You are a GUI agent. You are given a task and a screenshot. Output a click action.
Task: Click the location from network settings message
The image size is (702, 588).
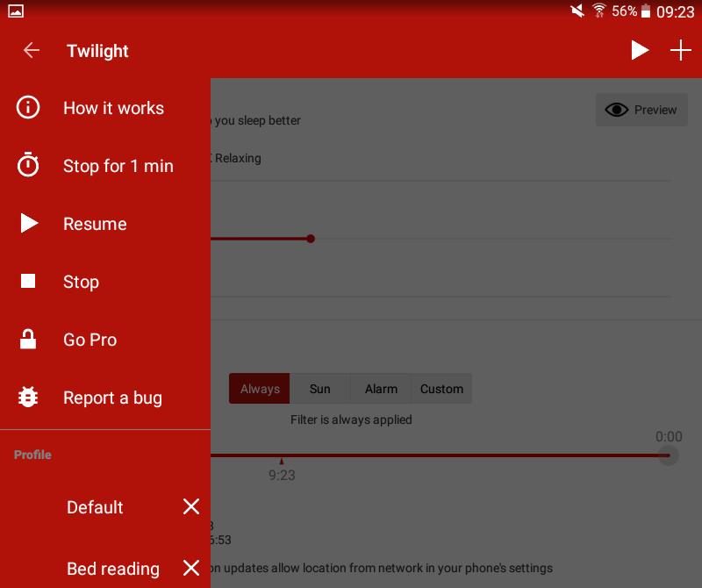[x=382, y=568]
